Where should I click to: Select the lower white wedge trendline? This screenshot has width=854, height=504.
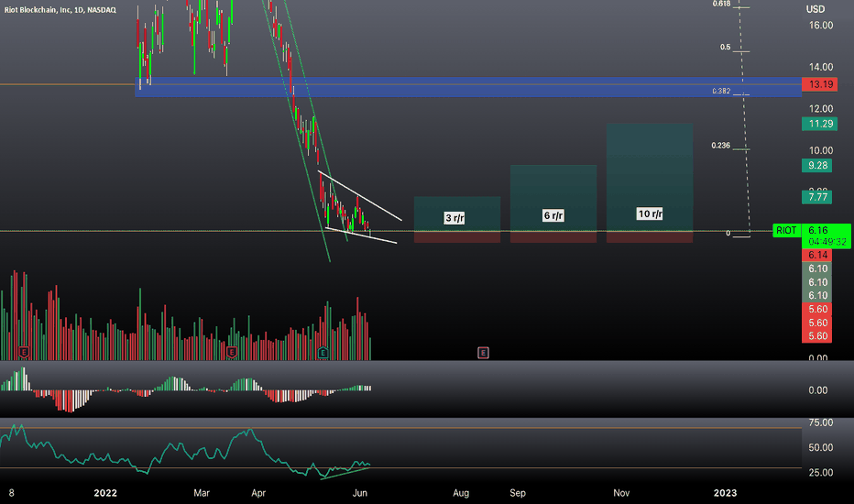click(x=360, y=235)
